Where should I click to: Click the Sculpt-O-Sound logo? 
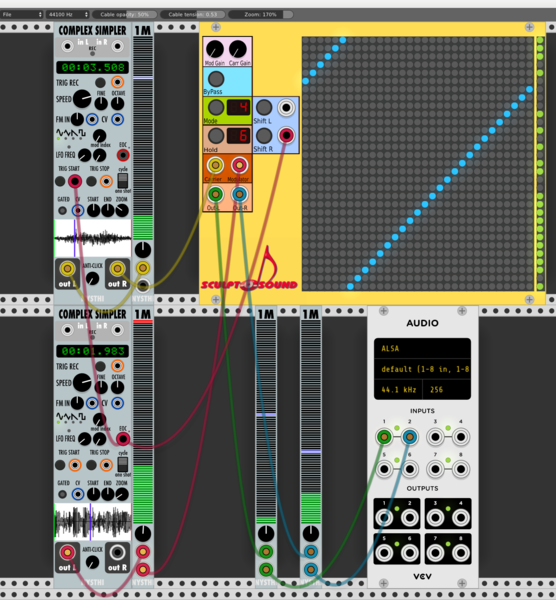coord(249,274)
